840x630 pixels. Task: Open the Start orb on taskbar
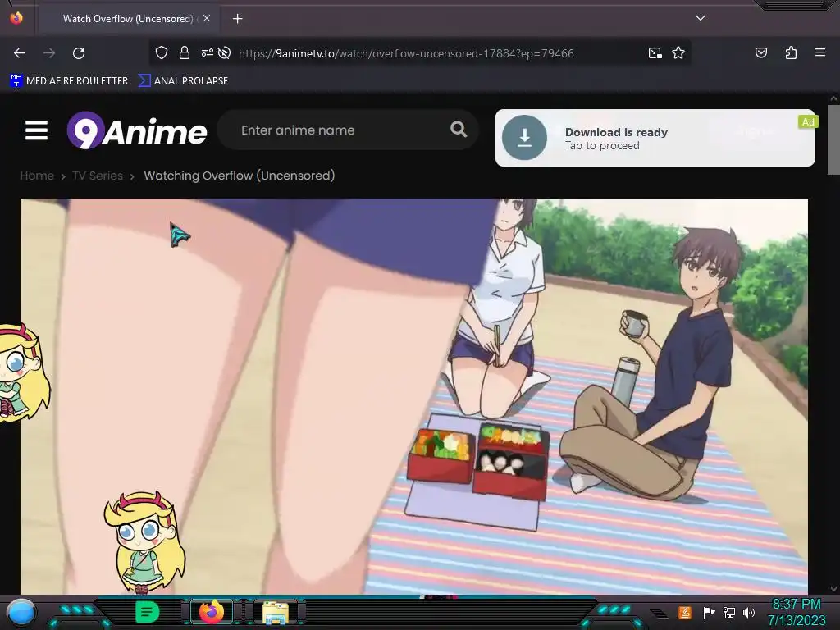(22, 612)
